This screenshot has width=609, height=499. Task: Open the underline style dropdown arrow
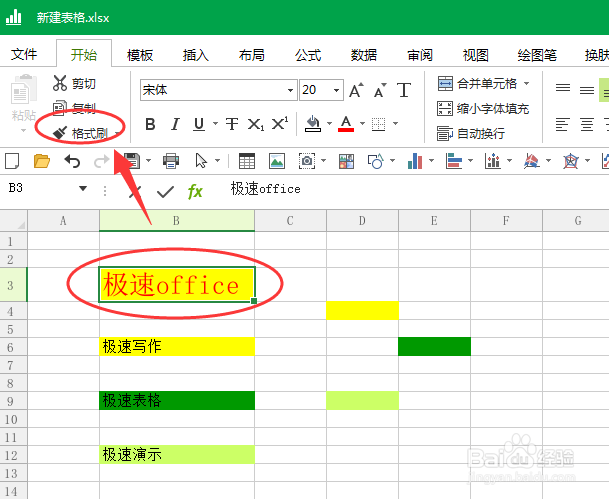click(x=215, y=124)
